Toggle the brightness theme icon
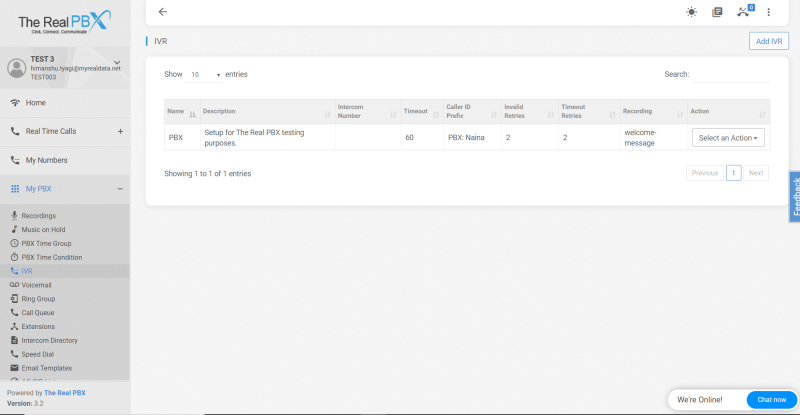 tap(691, 12)
